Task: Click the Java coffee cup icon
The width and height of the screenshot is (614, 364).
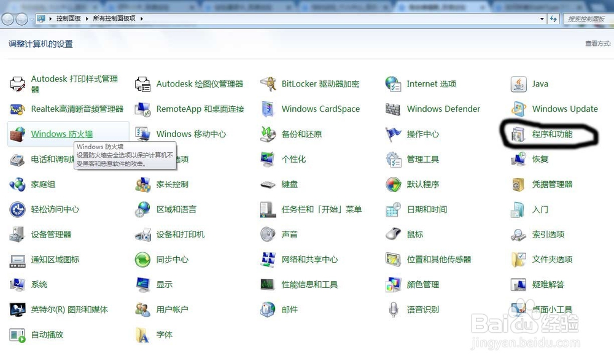Action: (518, 83)
